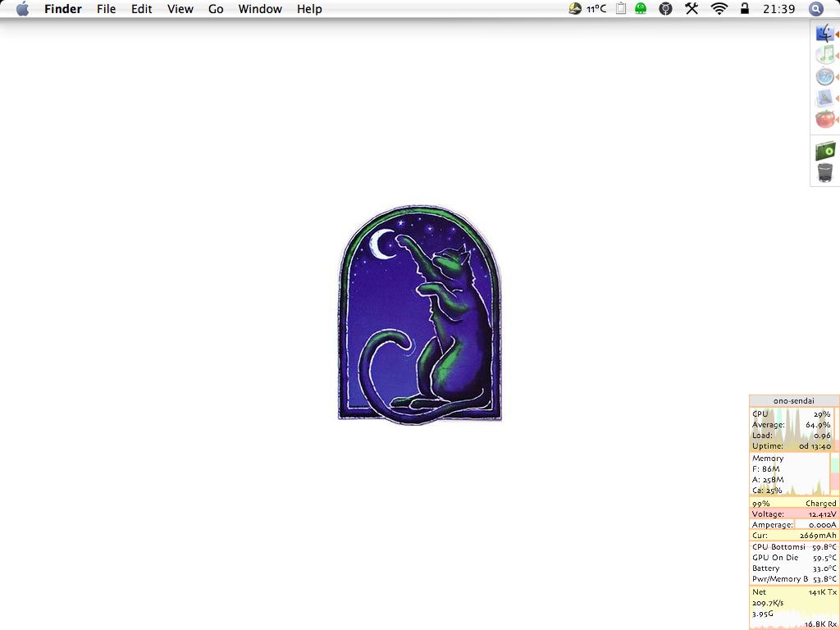Launch iTunes from the dock
Screen dimensions: 840x630
825,55
